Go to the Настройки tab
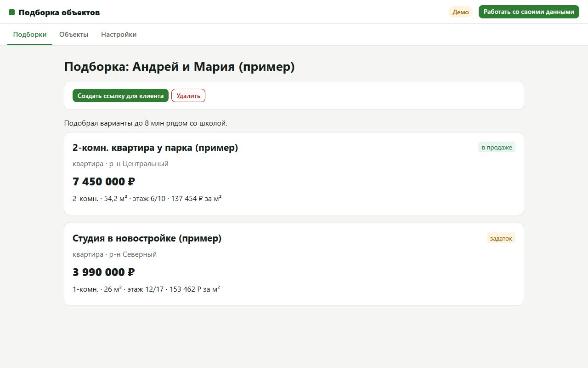The width and height of the screenshot is (588, 368). (x=119, y=34)
